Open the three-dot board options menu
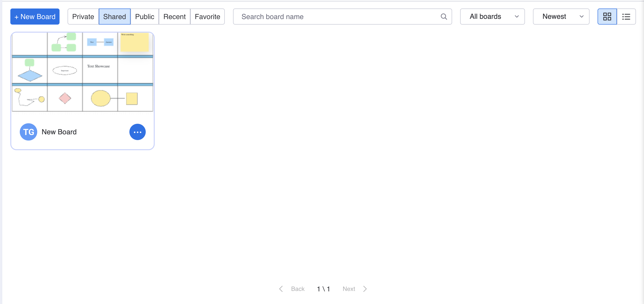644x304 pixels. (x=137, y=132)
